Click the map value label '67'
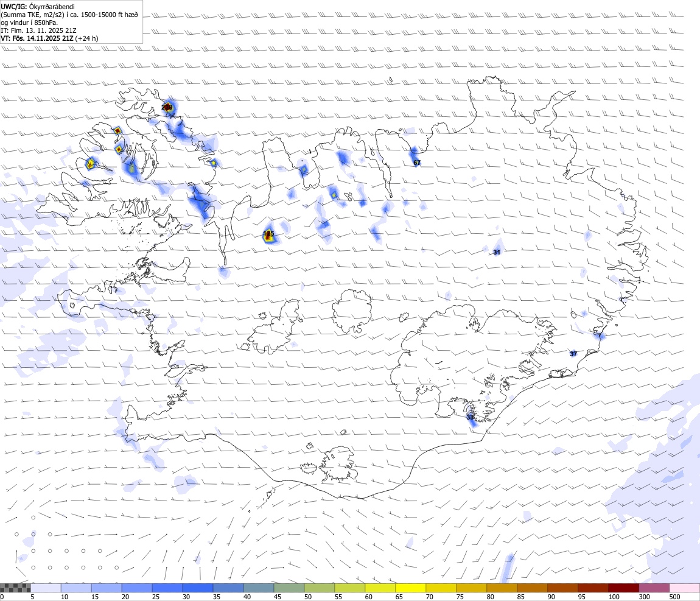Viewport: 700px width, 601px height. pos(417,163)
